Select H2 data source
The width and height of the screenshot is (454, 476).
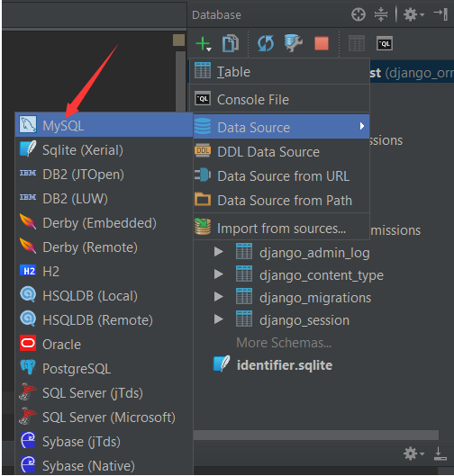point(104,272)
